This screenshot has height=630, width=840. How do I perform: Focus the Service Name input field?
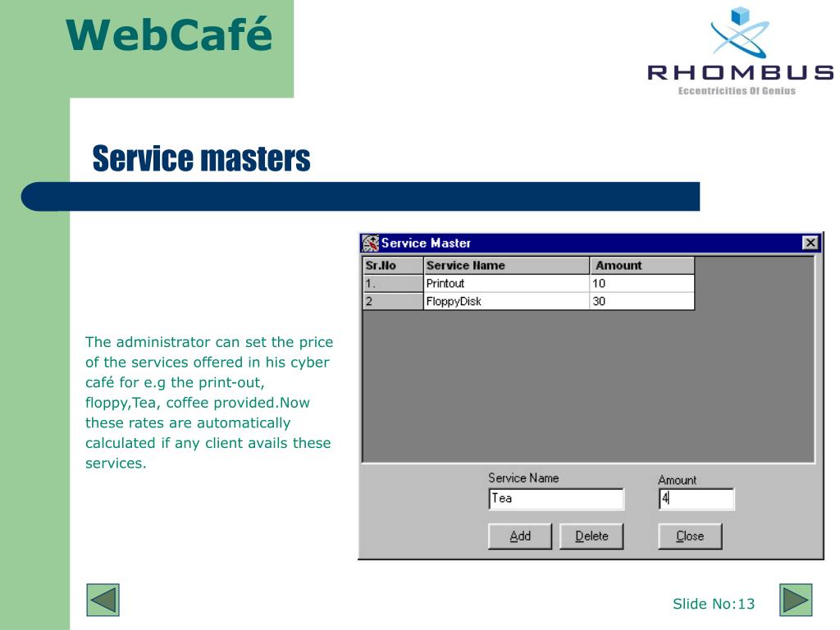coord(556,499)
